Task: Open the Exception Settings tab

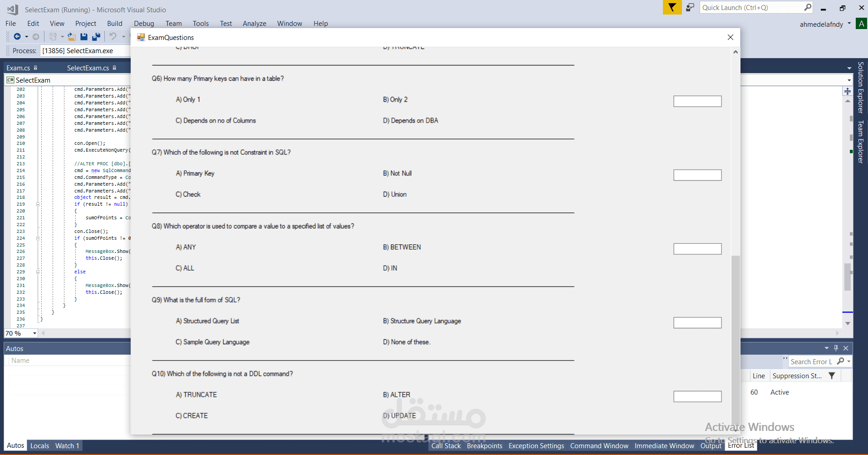Action: point(536,445)
